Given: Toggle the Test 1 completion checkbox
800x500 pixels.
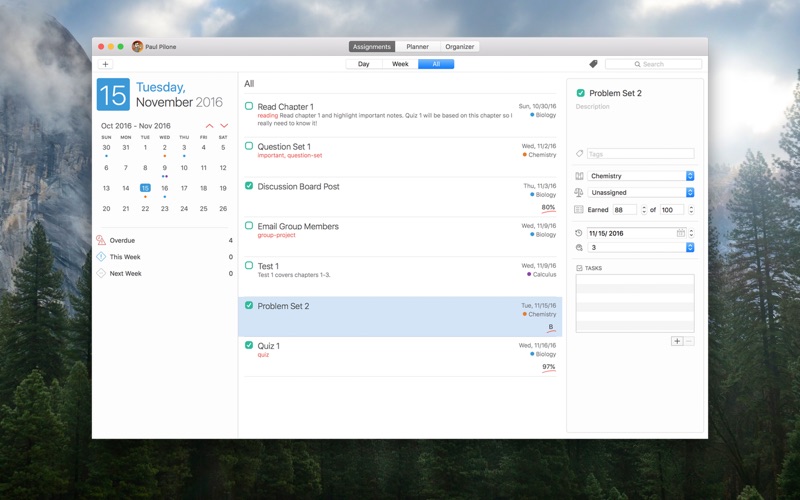Looking at the screenshot, I should (x=249, y=265).
